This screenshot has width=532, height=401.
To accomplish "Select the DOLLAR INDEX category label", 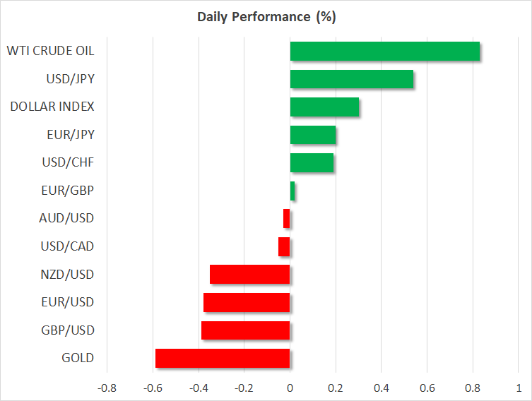I will coord(52,107).
